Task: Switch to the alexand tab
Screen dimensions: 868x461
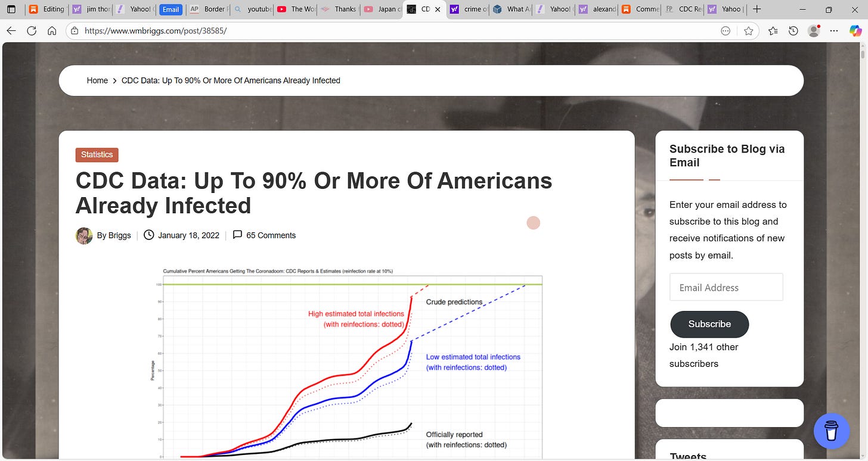Action: (x=598, y=10)
